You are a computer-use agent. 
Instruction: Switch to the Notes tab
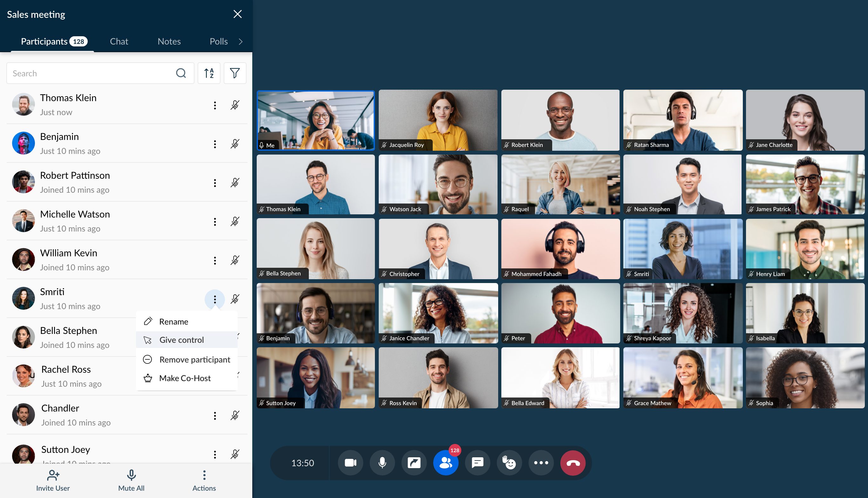coord(169,41)
